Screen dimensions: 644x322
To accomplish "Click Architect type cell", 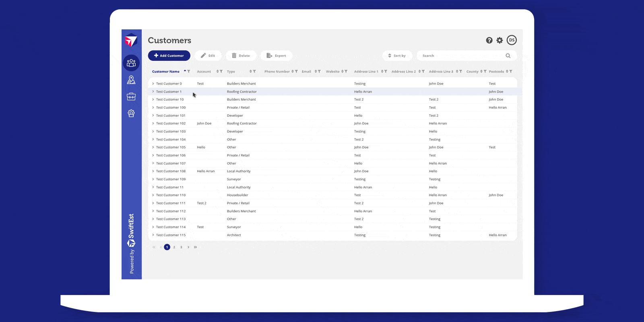I will click(234, 235).
